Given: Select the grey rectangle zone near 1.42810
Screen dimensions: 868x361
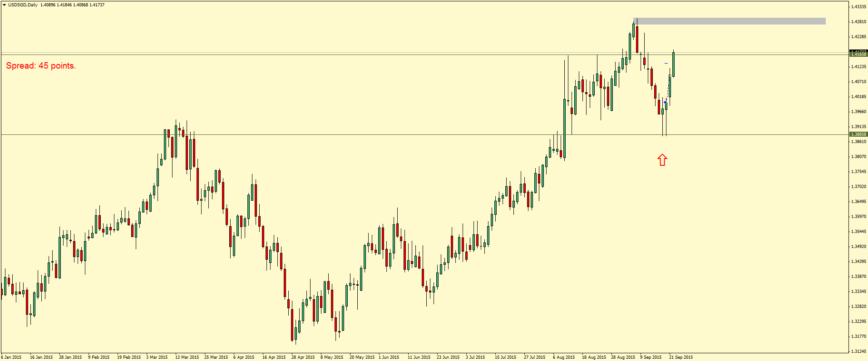Looking at the screenshot, I should pyautogui.click(x=730, y=21).
